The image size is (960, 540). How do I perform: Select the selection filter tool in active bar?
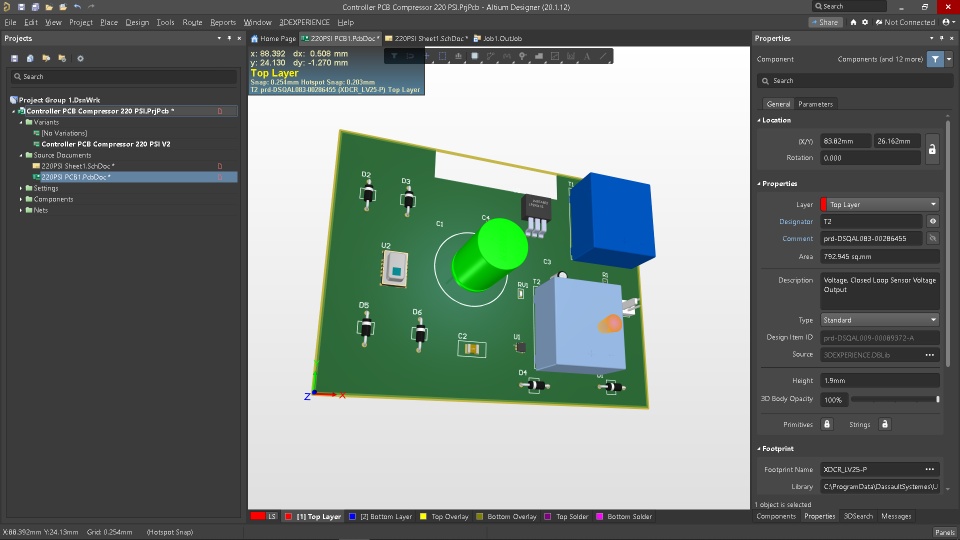[394, 56]
